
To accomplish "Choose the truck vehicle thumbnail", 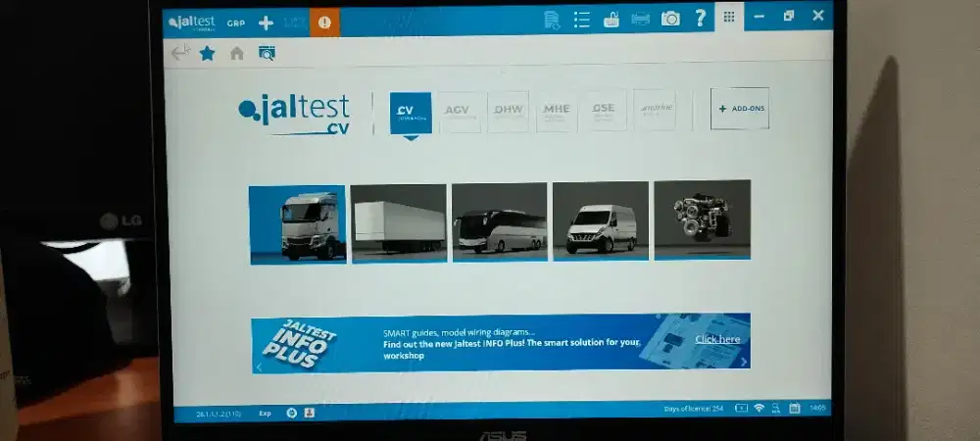I will point(298,224).
